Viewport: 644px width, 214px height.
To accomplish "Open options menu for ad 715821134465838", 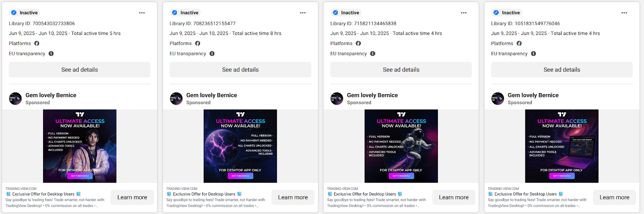I will [x=464, y=13].
